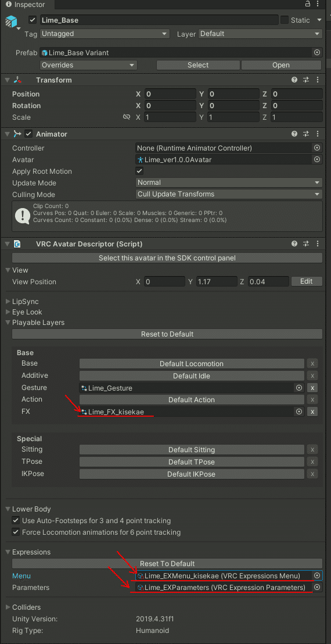The height and width of the screenshot is (644, 331).
Task: Click the View Position Edit button
Action: (x=307, y=281)
